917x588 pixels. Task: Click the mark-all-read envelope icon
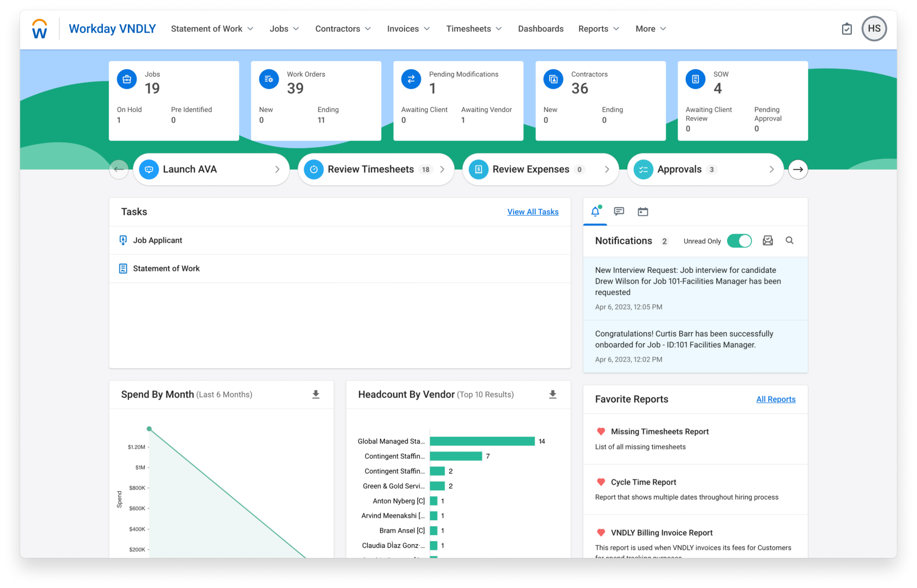[x=768, y=241]
